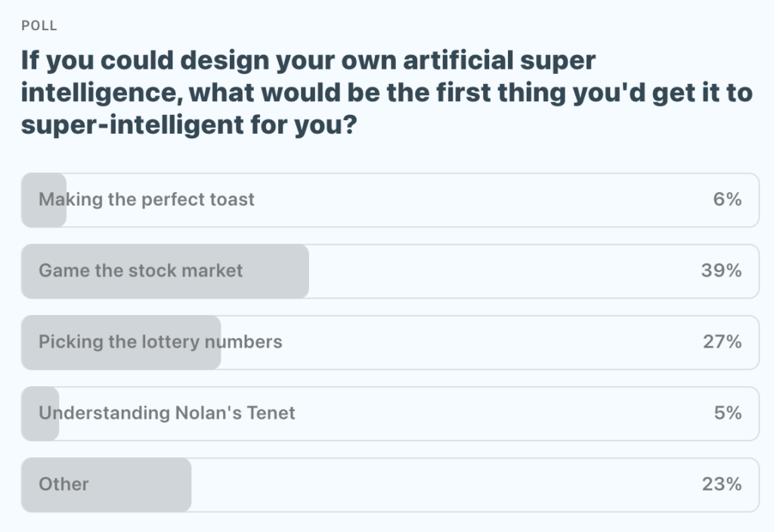Click the "POLL" label above the question
The width and height of the screenshot is (774, 532).
click(x=39, y=26)
